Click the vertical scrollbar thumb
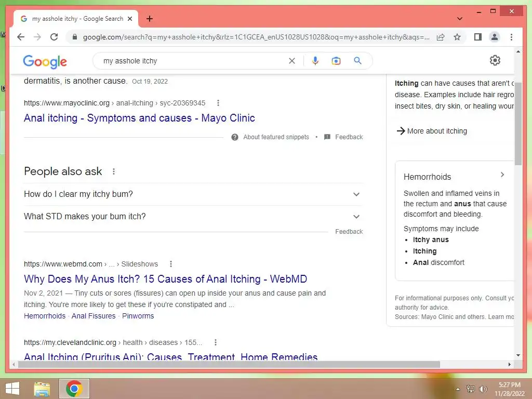Image resolution: width=532 pixels, height=399 pixels. pos(518,124)
